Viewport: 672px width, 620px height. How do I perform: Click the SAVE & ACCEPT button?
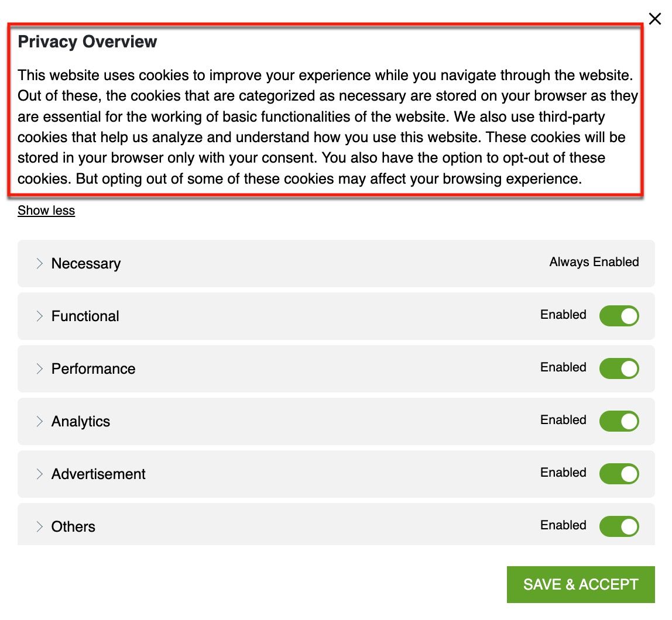pos(581,584)
